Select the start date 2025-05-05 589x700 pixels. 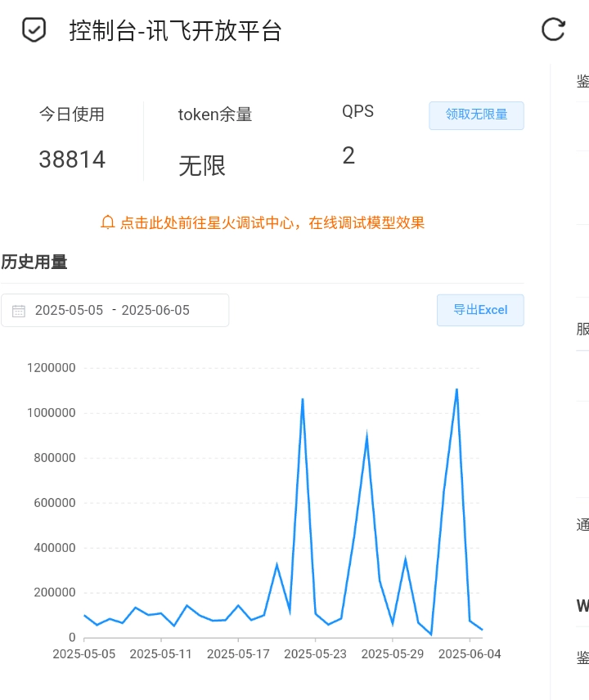(69, 310)
